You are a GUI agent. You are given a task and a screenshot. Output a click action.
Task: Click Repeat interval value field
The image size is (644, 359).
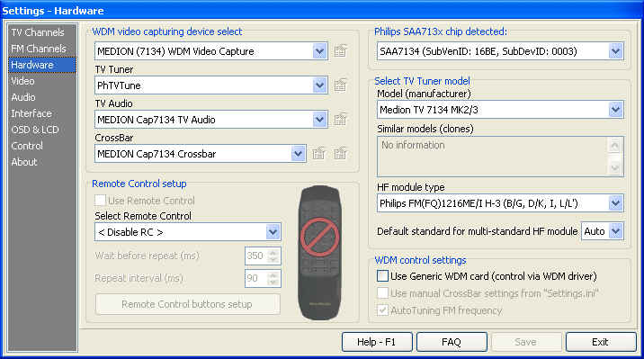point(256,278)
